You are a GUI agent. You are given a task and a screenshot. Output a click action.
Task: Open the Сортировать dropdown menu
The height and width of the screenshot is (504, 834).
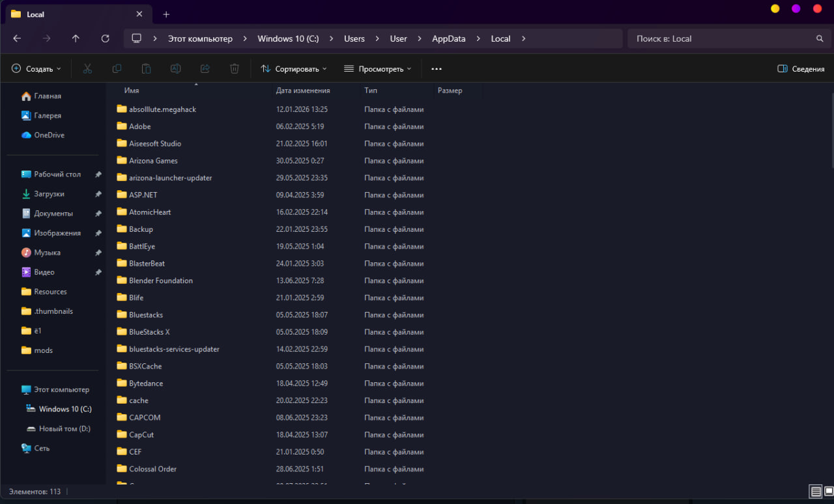point(293,68)
